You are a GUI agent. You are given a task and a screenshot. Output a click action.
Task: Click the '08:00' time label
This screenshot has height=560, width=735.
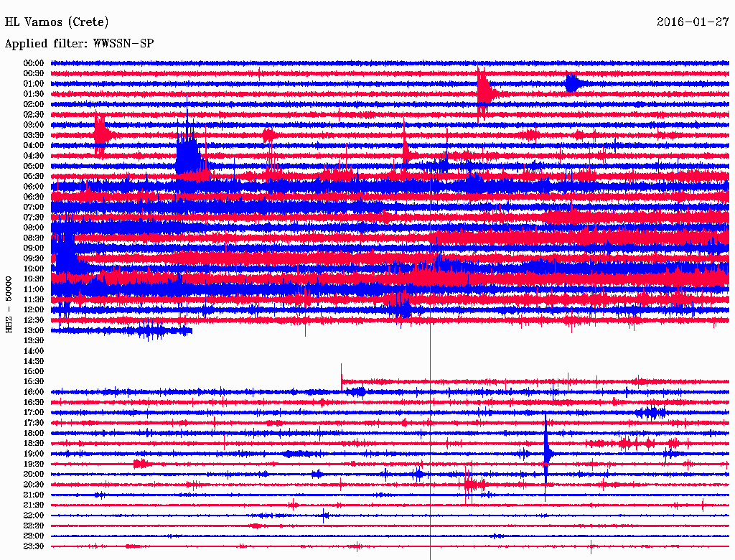click(x=34, y=228)
